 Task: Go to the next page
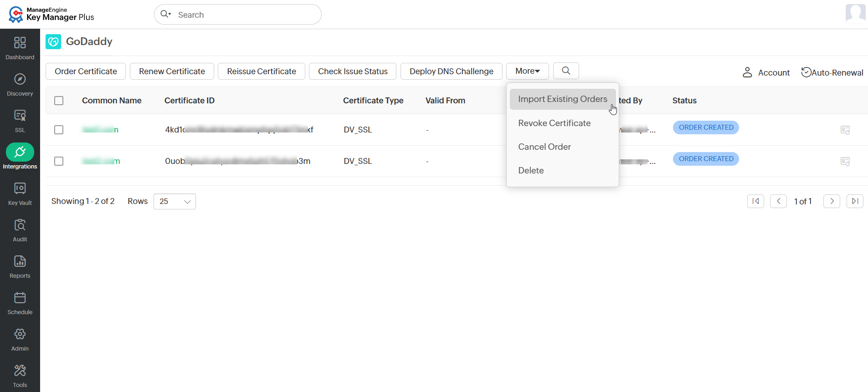pyautogui.click(x=832, y=201)
